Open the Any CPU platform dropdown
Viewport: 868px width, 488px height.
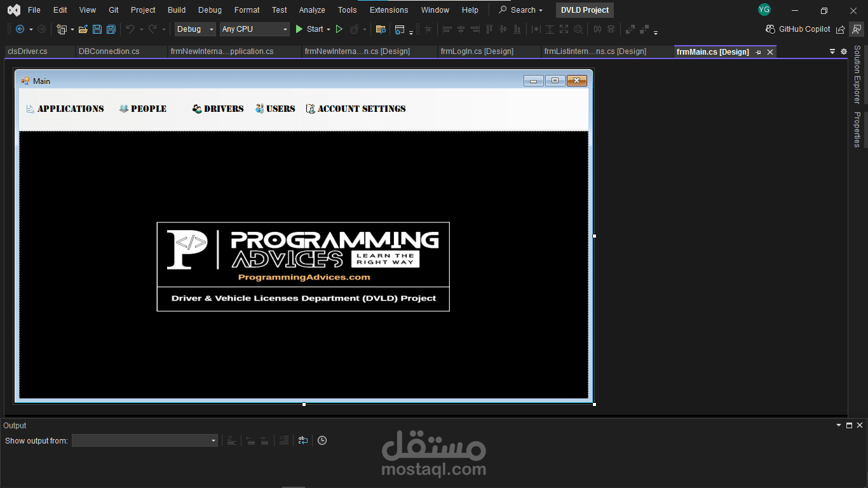coord(255,29)
